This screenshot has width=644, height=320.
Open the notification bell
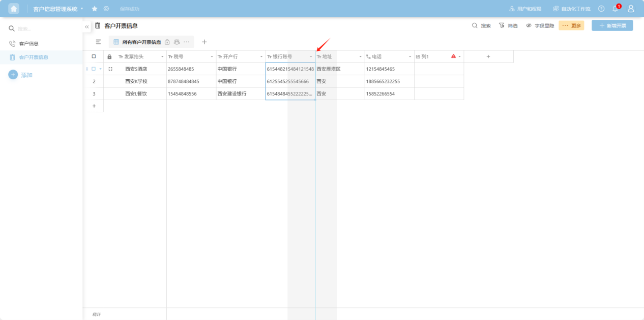pyautogui.click(x=615, y=9)
